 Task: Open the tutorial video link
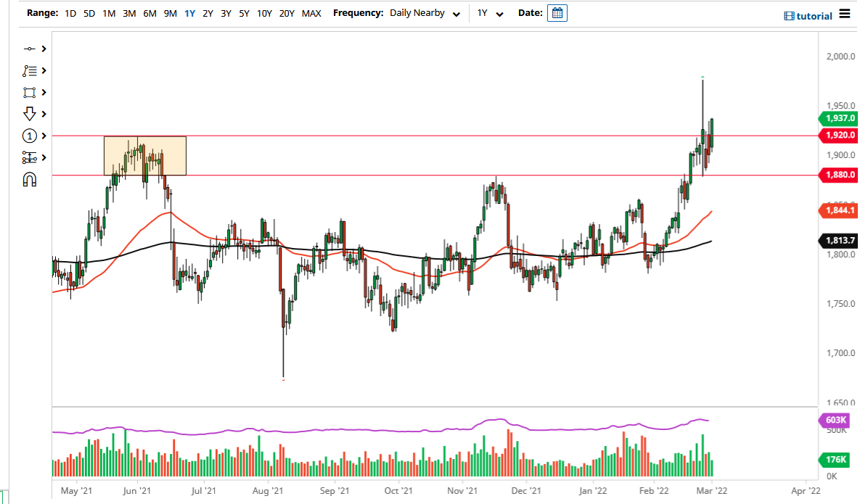click(808, 16)
